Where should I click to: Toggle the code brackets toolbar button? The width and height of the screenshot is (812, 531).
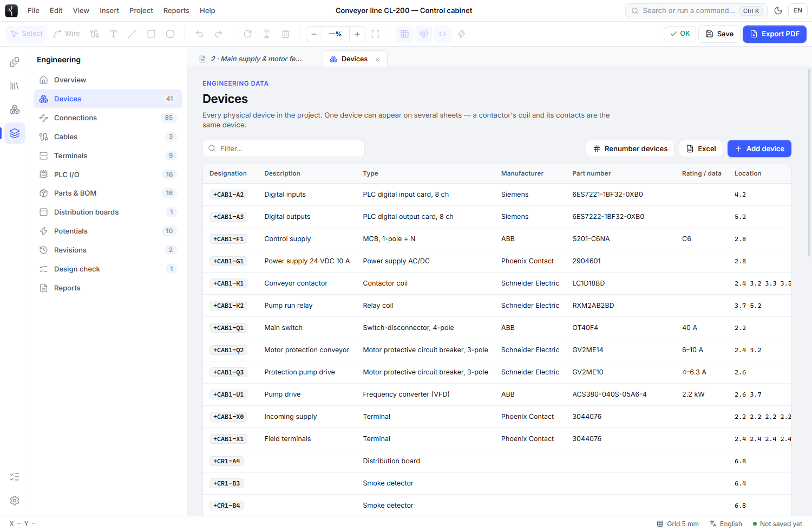pos(442,34)
